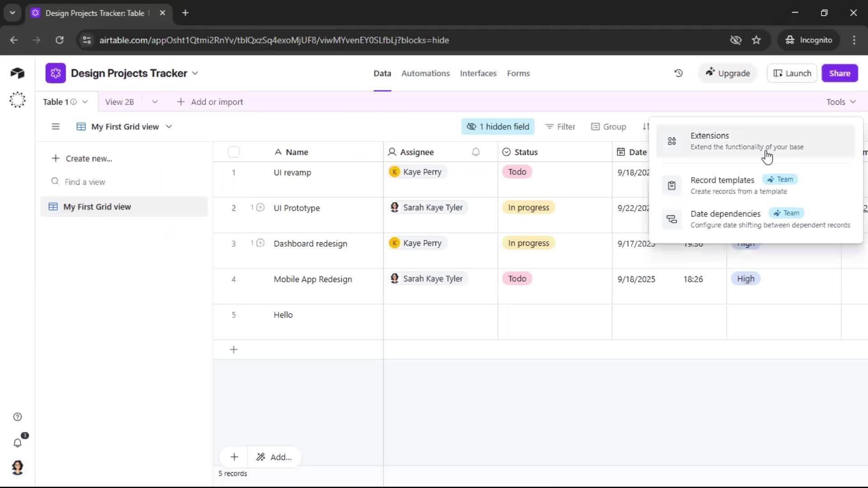
Task: Select the View 2B table tab
Action: pyautogui.click(x=119, y=102)
